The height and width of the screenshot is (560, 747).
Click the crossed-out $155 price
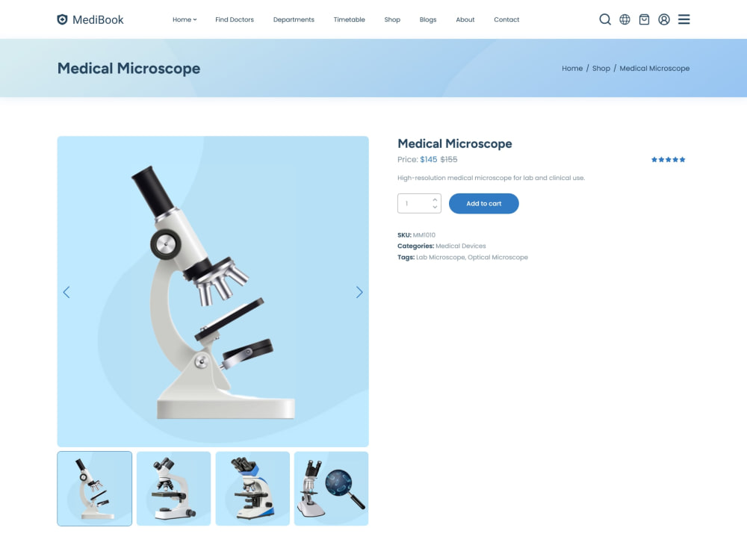point(449,160)
